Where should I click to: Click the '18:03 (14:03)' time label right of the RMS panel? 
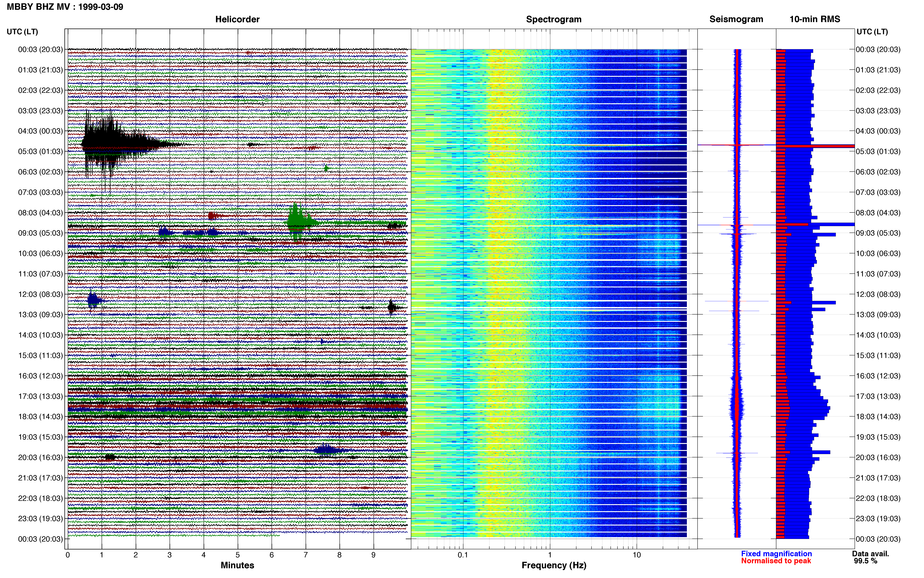878,417
